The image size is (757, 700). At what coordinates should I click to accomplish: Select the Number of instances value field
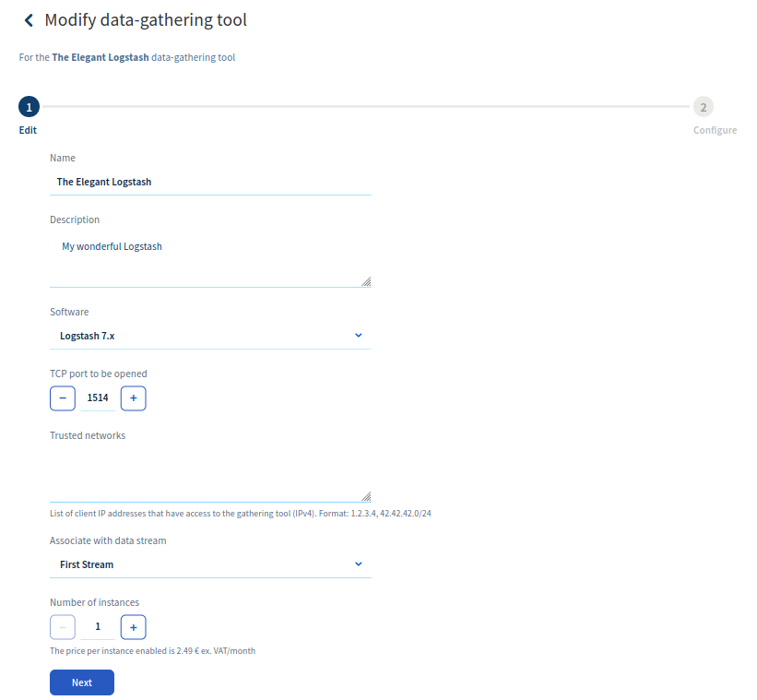point(98,627)
